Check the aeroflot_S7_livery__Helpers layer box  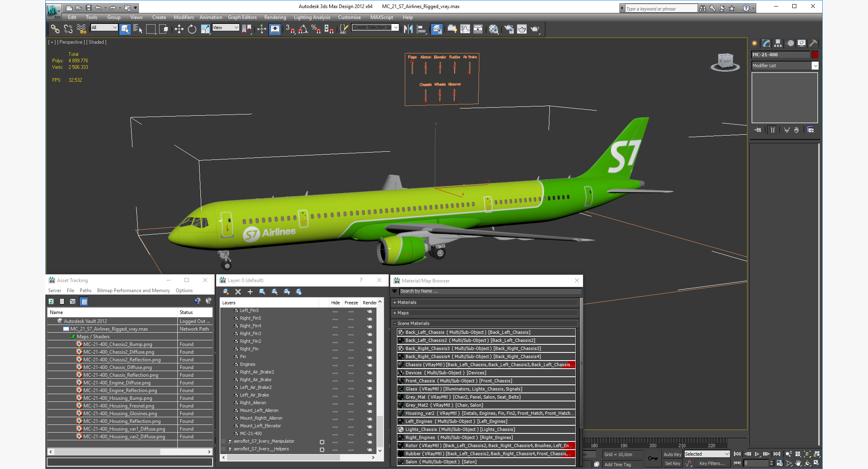tap(322, 449)
